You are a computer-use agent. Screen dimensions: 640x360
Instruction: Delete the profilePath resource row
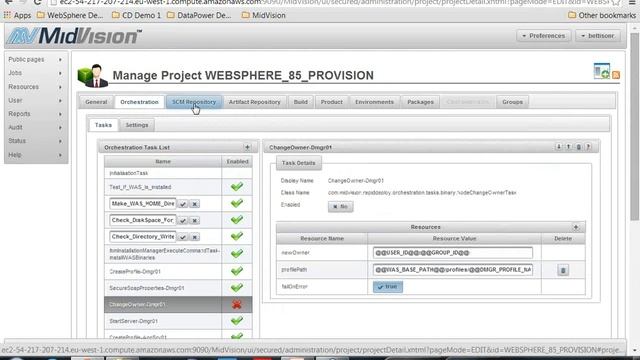[563, 270]
